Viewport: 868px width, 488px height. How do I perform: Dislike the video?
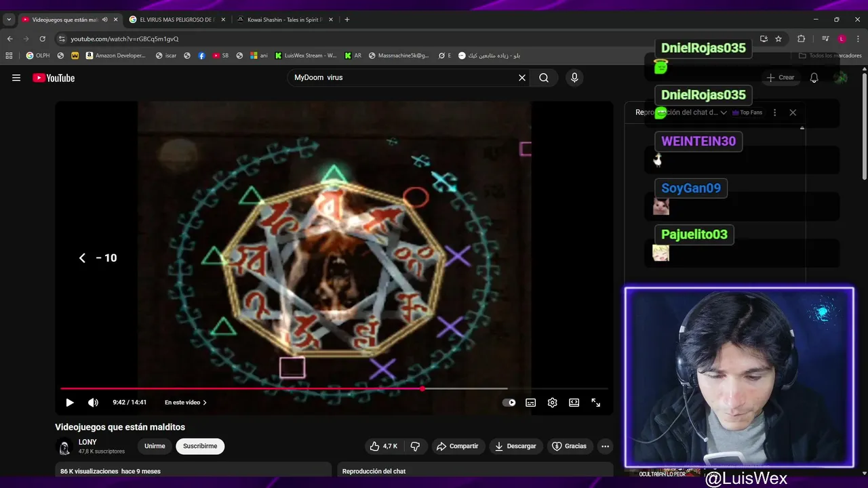click(x=415, y=446)
